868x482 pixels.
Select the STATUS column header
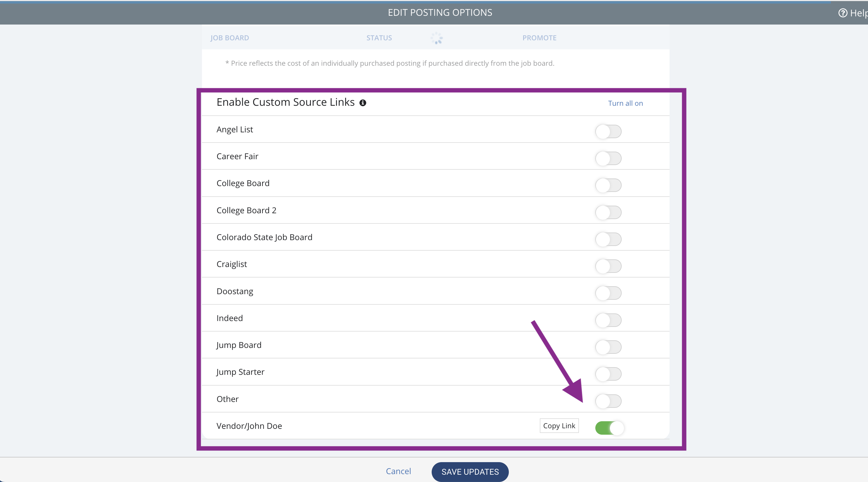379,38
